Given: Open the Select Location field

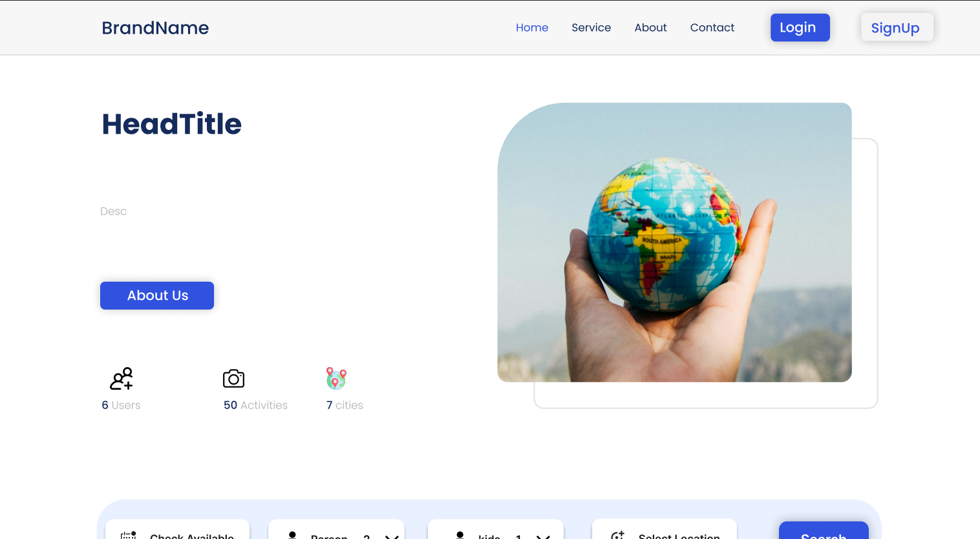Looking at the screenshot, I should click(x=679, y=535).
